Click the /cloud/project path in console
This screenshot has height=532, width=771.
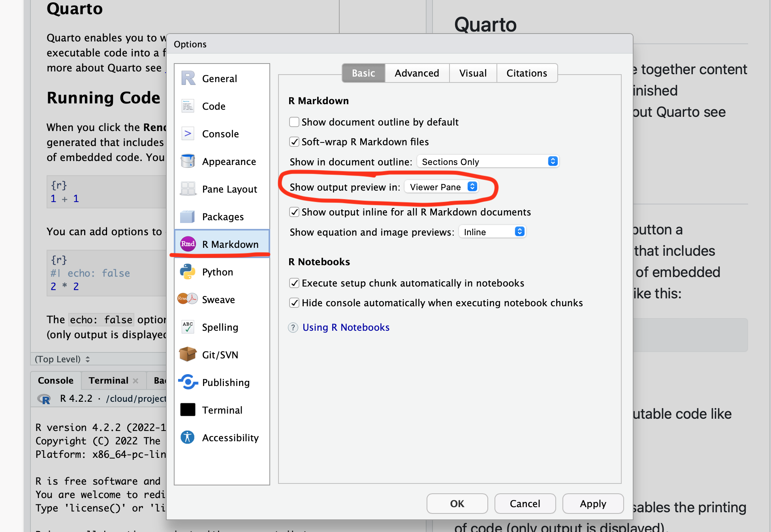(x=136, y=399)
